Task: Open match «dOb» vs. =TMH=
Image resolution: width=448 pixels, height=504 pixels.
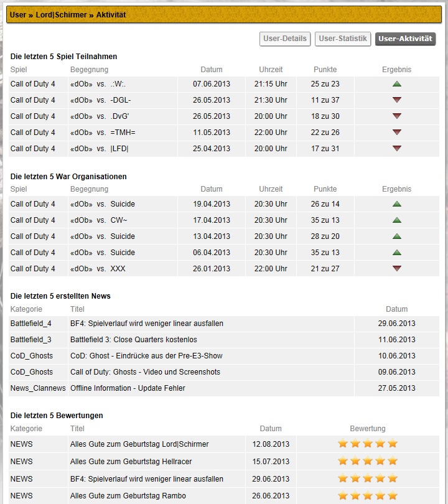Action: click(103, 132)
